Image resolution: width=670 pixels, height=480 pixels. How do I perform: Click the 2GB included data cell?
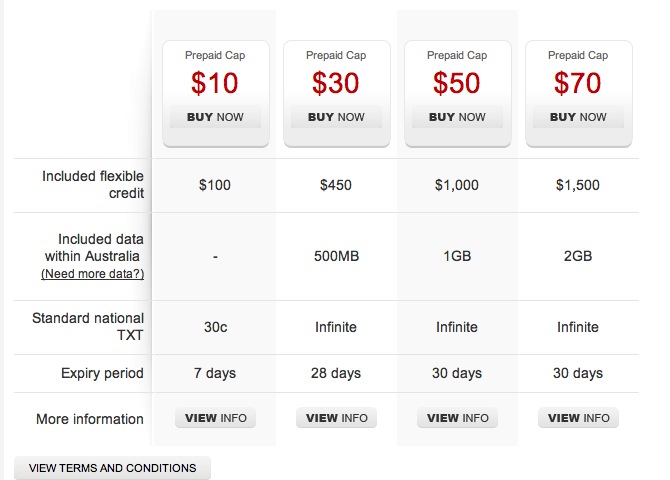click(578, 256)
